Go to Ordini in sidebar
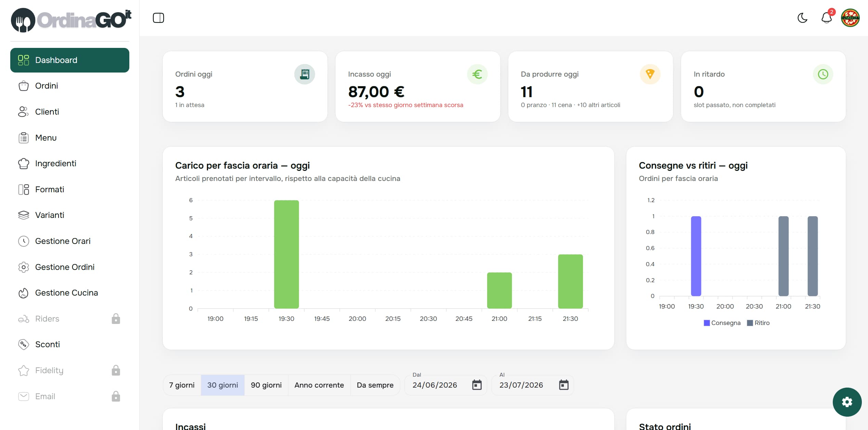This screenshot has height=430, width=868. pyautogui.click(x=70, y=86)
